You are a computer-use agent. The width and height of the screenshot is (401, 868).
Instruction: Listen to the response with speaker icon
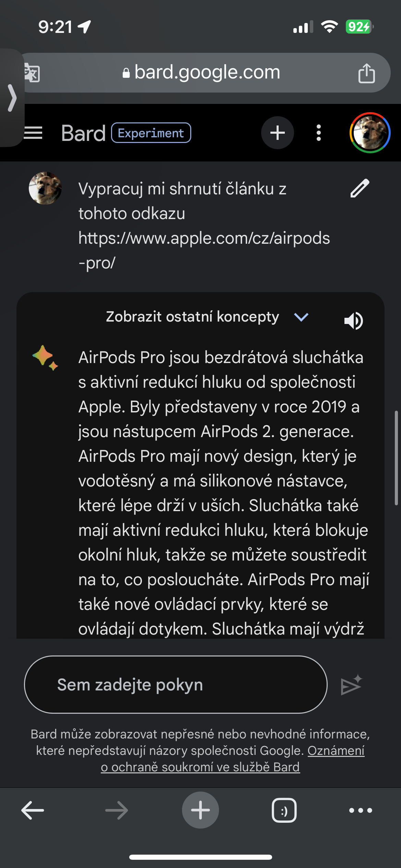(353, 321)
